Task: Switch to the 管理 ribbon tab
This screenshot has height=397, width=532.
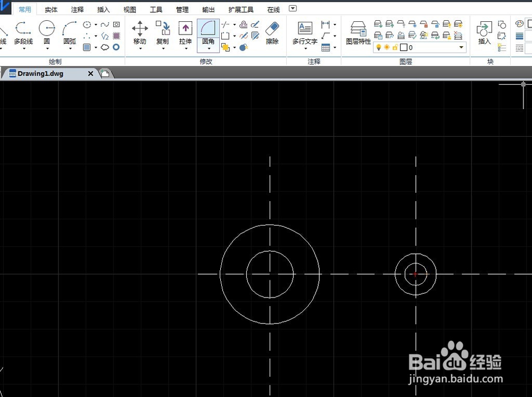Action: coord(182,10)
